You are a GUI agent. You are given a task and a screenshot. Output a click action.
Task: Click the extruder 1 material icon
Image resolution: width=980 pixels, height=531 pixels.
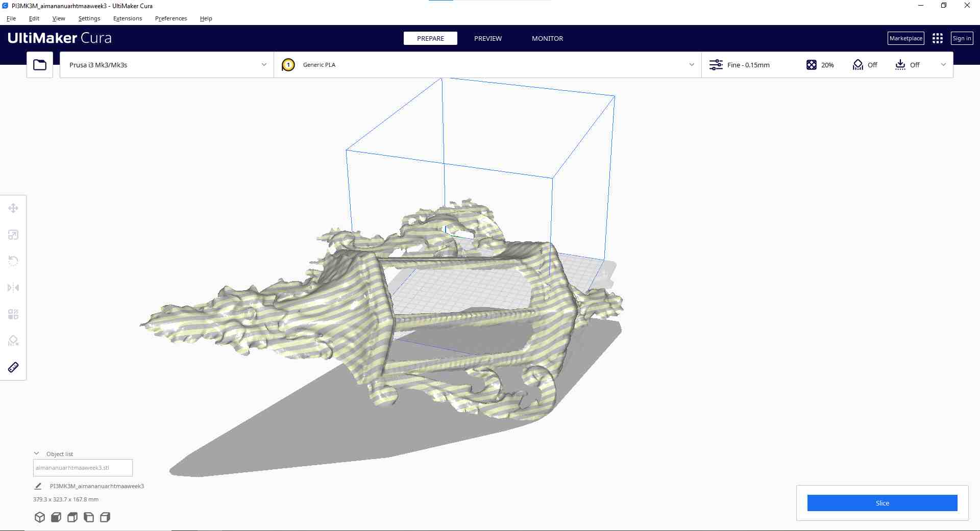288,65
